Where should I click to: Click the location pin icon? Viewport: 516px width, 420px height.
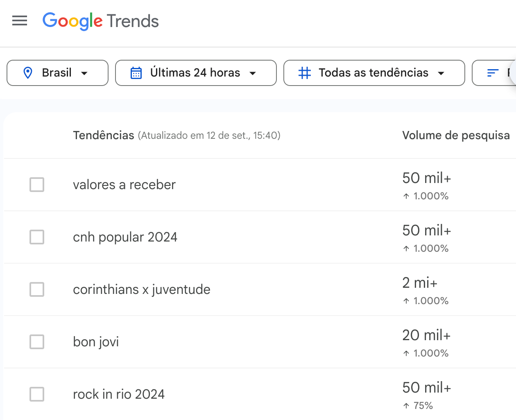point(28,73)
